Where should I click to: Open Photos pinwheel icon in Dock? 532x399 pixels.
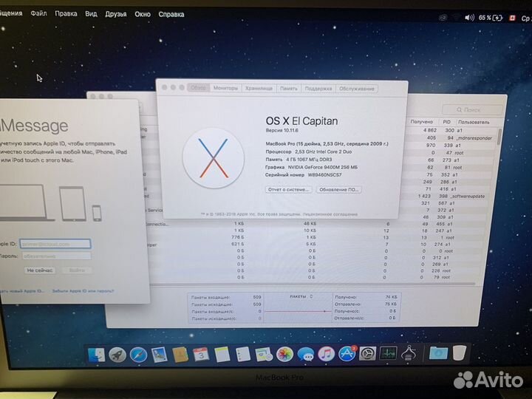point(284,355)
